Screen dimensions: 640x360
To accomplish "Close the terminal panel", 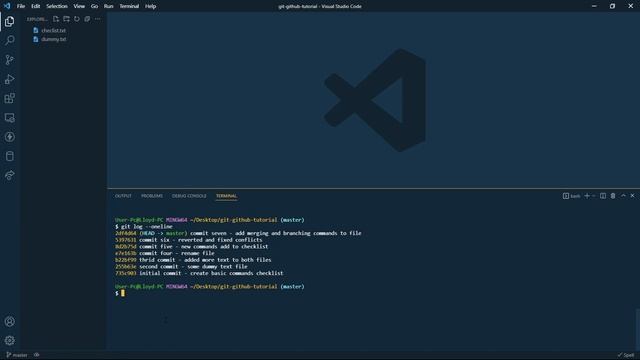I will [633, 196].
